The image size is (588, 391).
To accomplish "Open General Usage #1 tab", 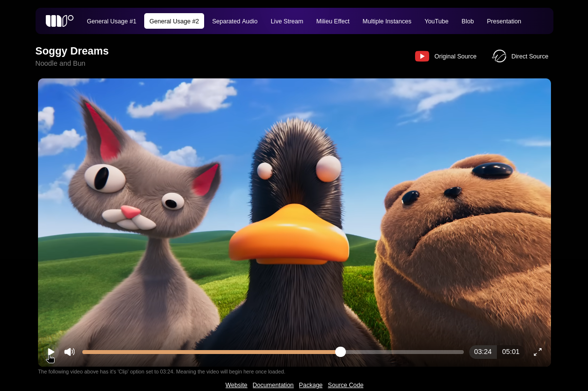I will [112, 21].
